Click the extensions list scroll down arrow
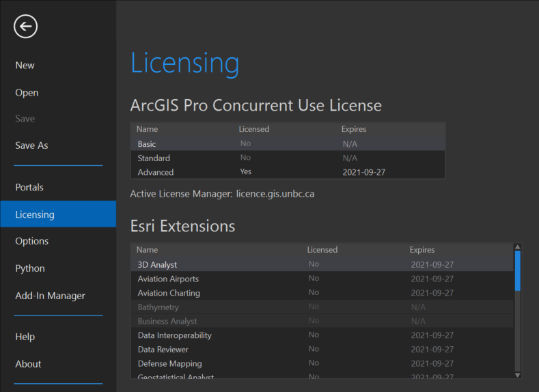The height and width of the screenshot is (392, 539). pyautogui.click(x=517, y=375)
